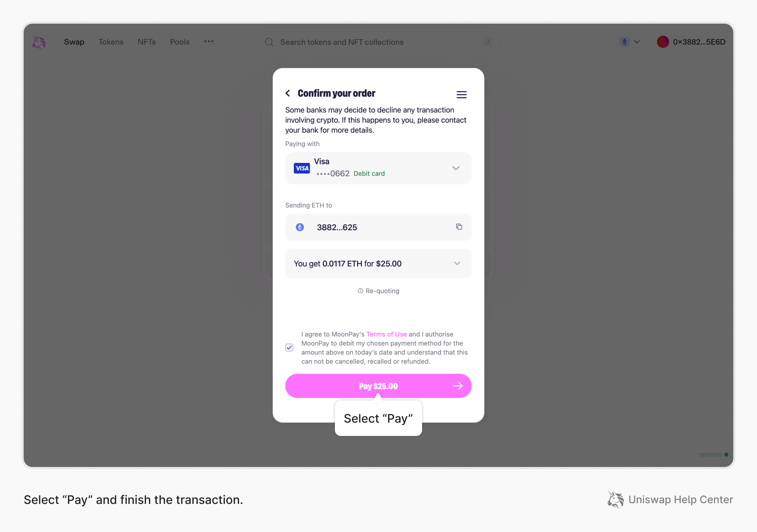Click the Tokens navigation item
The height and width of the screenshot is (532, 757).
[x=111, y=41]
